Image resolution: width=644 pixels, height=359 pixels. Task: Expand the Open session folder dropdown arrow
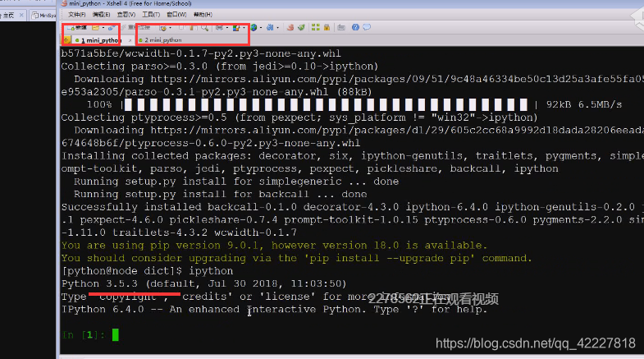coord(103,28)
